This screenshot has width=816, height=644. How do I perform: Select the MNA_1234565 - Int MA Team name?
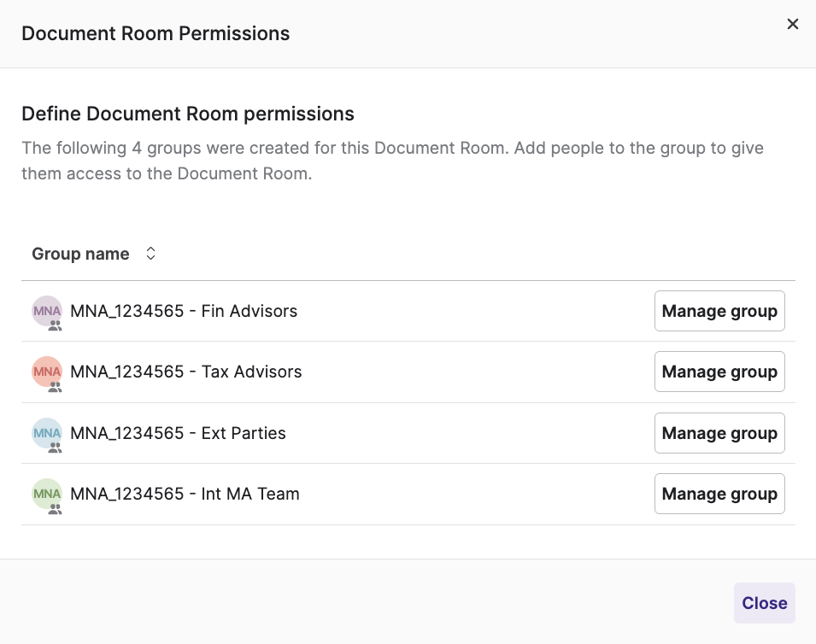coord(185,494)
